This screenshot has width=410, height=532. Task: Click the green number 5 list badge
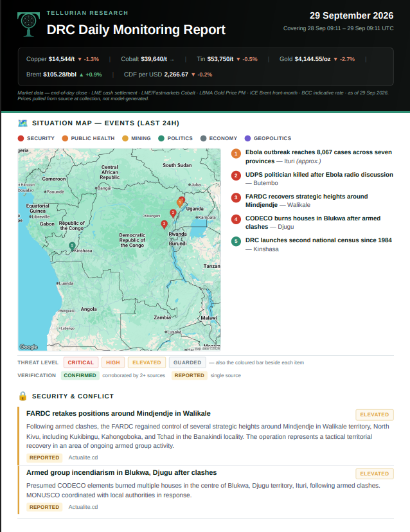coord(236,241)
